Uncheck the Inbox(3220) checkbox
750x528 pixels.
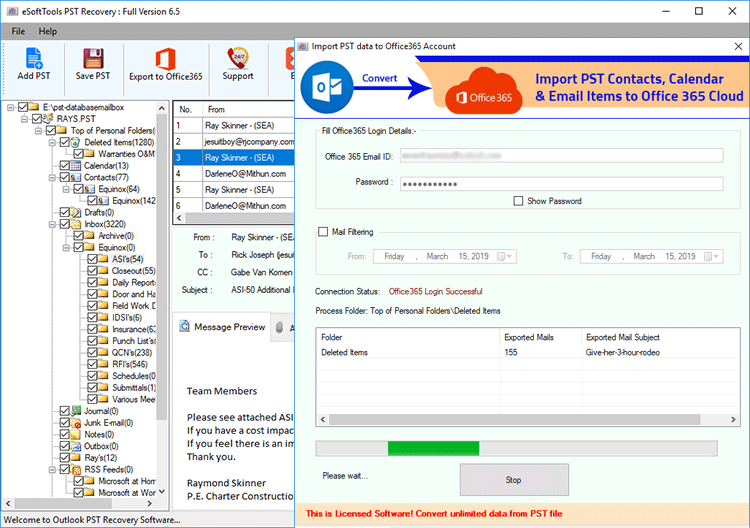tap(65, 224)
